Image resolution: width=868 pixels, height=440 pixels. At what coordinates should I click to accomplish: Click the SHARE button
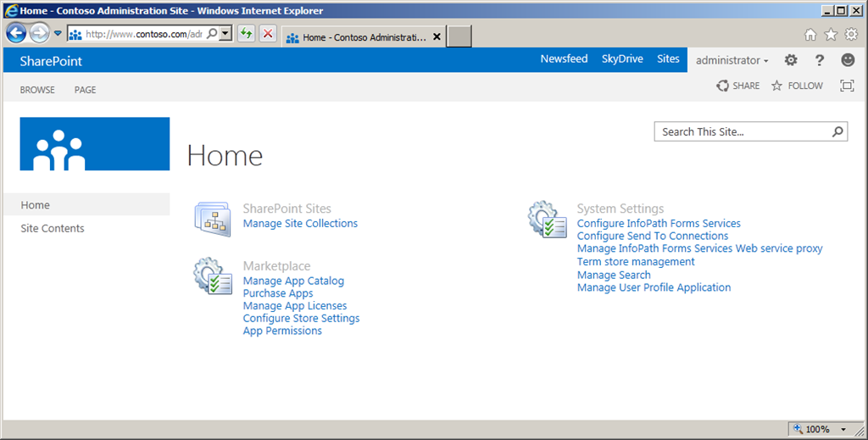738,86
